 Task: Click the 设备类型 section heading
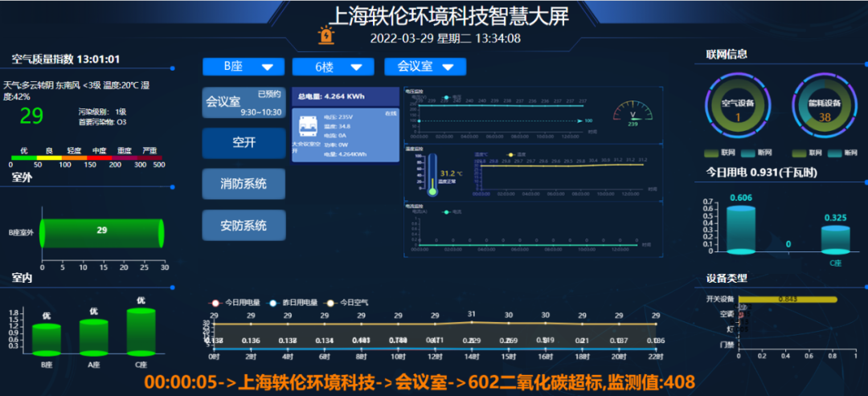[727, 278]
